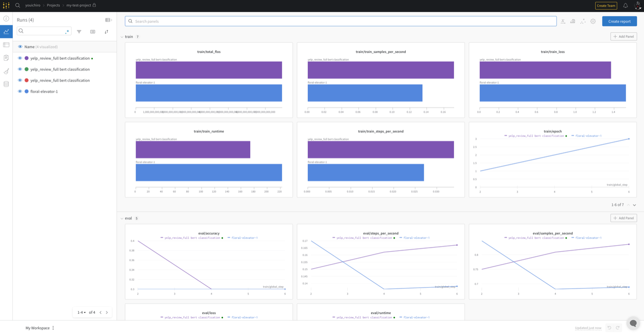Open My Workspace kebab menu

53,328
